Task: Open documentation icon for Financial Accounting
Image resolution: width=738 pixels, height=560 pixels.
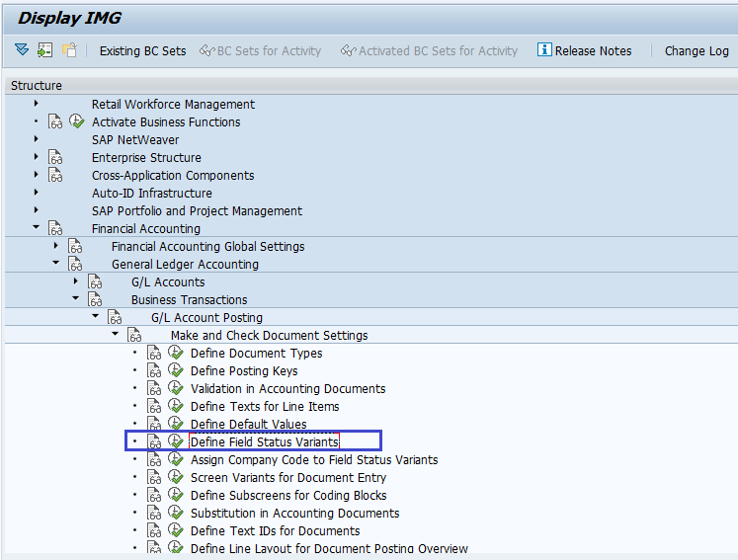Action: pos(55,228)
